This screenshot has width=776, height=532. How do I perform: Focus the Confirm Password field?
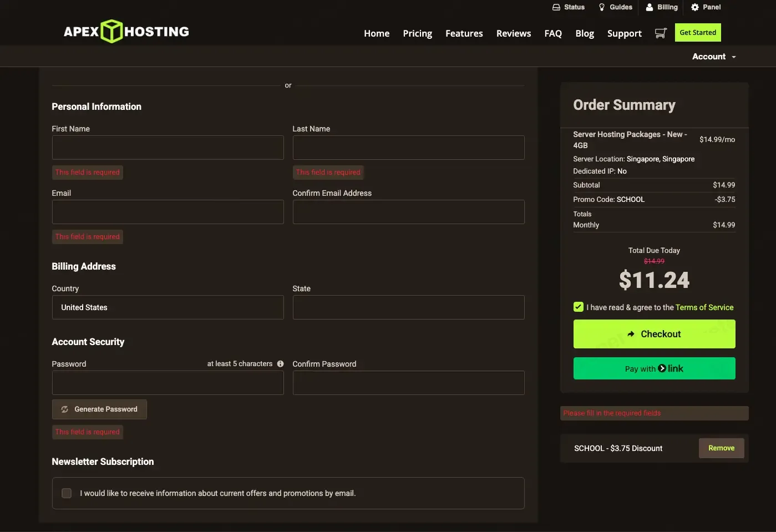point(408,383)
